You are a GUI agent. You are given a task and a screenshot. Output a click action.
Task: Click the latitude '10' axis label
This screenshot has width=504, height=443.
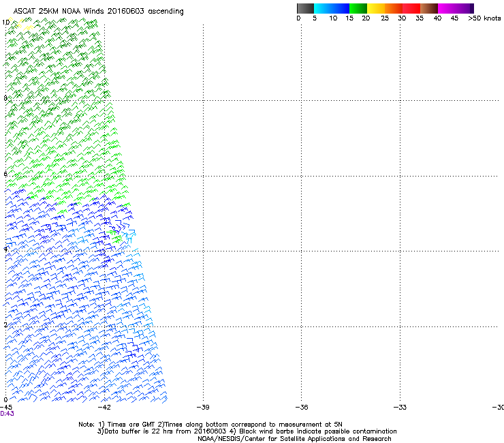tap(5, 22)
